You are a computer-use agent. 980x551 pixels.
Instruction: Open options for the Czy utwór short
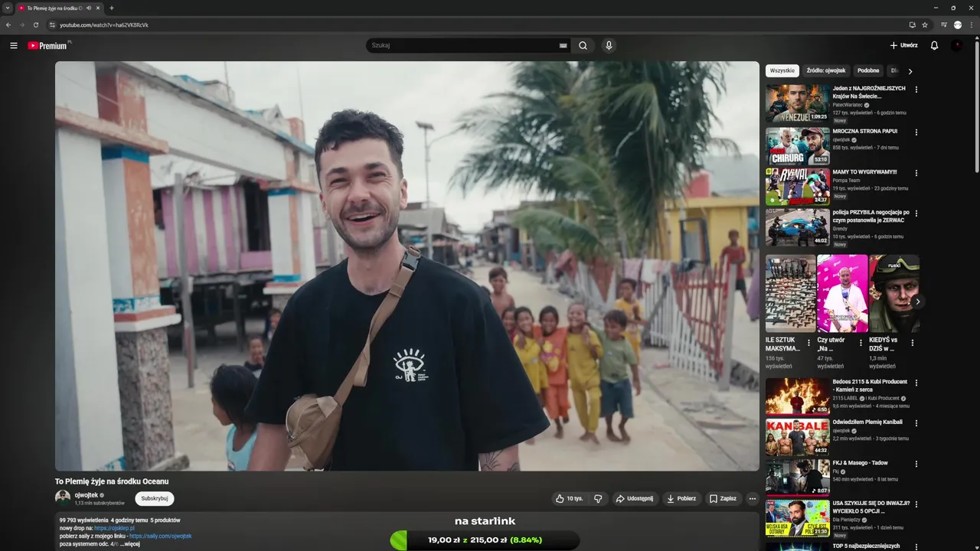click(861, 343)
